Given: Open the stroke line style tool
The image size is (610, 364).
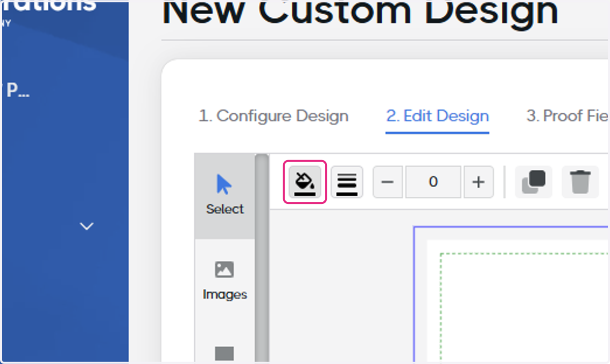Looking at the screenshot, I should point(347,182).
